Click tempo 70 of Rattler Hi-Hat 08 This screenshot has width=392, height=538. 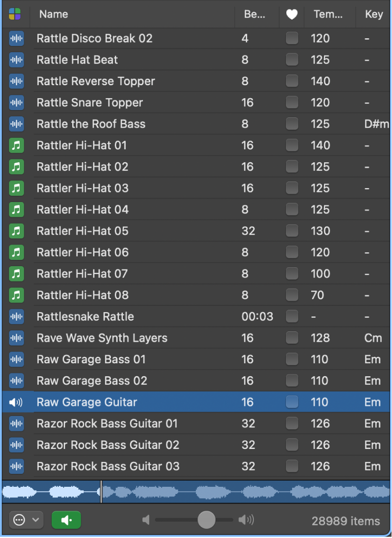coord(317,295)
